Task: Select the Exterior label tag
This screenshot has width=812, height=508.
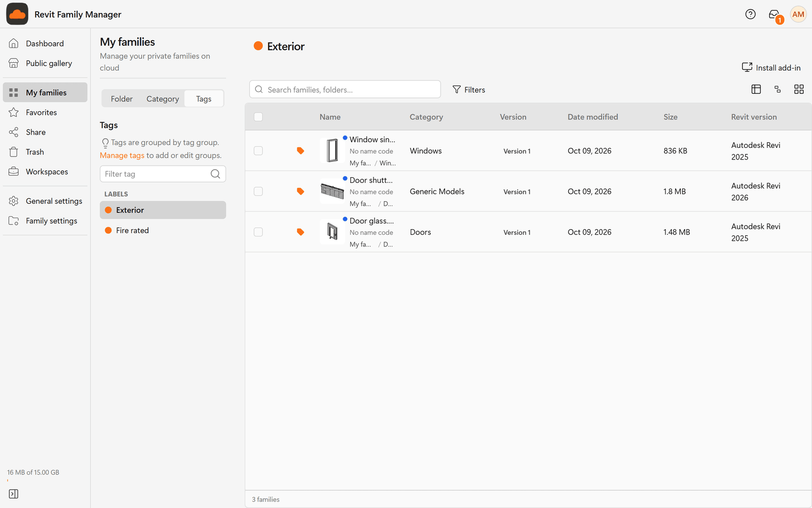Action: (163, 210)
